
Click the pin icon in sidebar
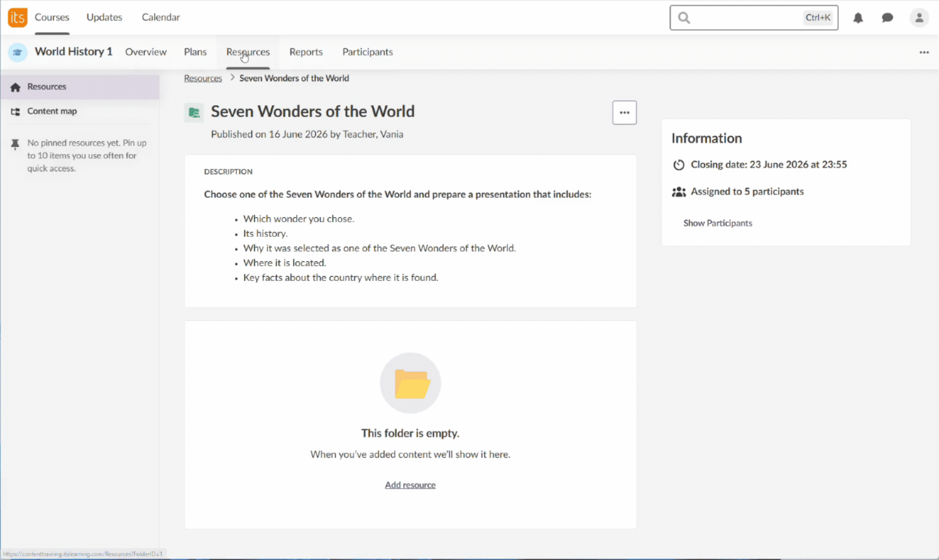(15, 144)
